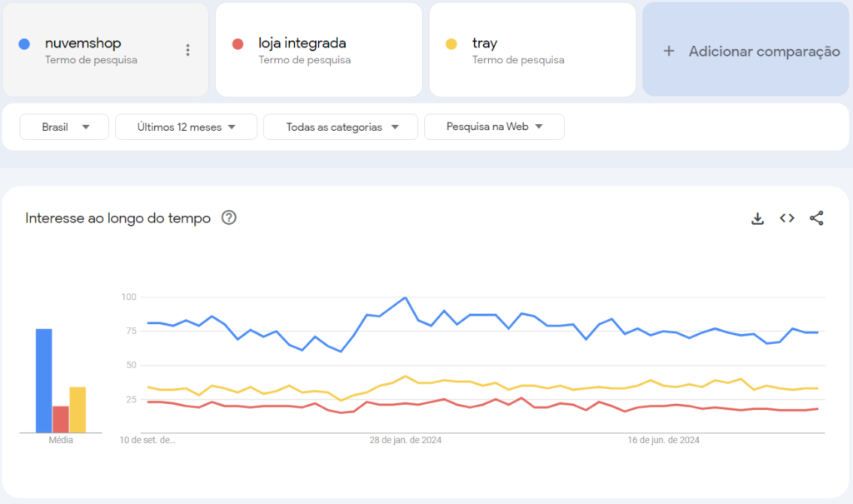Click Adicionar comparação button
Viewport: 853px width, 504px height.
[746, 50]
